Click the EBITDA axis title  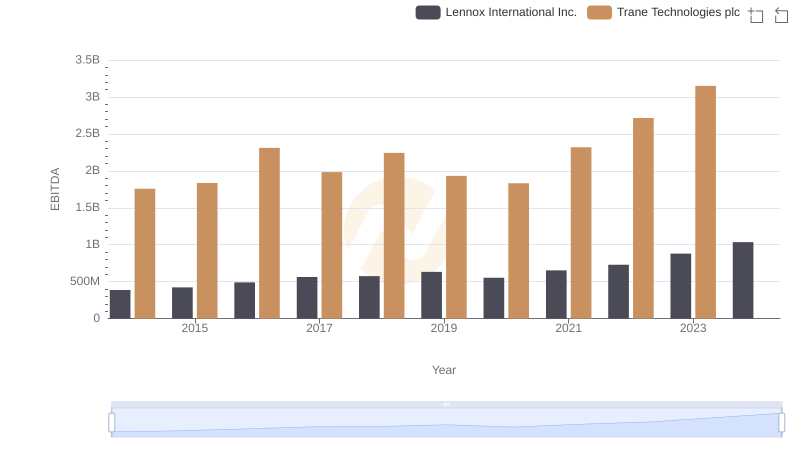pos(55,189)
